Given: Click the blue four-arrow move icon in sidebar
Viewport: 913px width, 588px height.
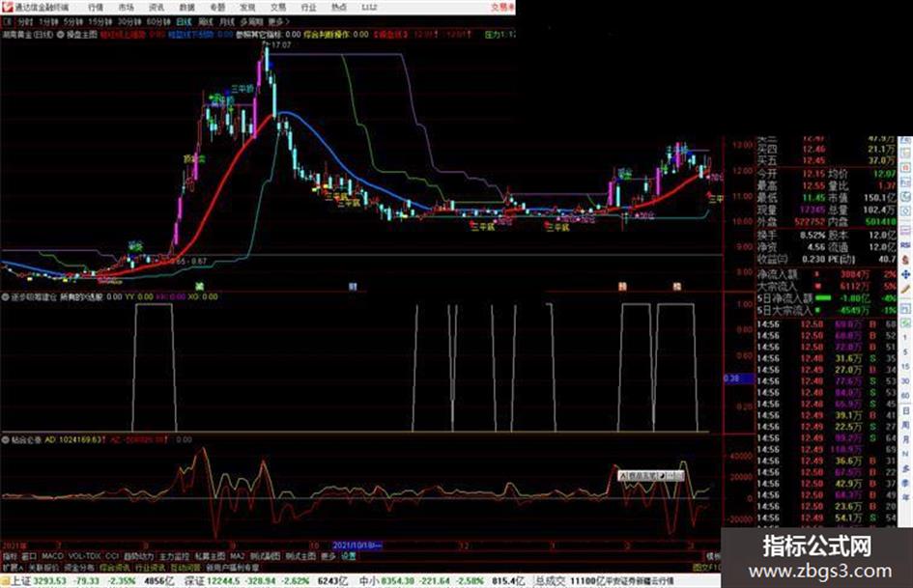Looking at the screenshot, I should pyautogui.click(x=905, y=273).
